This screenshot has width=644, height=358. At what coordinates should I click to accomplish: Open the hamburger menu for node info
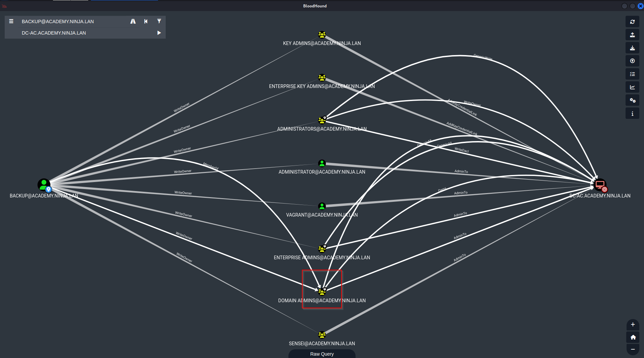11,21
